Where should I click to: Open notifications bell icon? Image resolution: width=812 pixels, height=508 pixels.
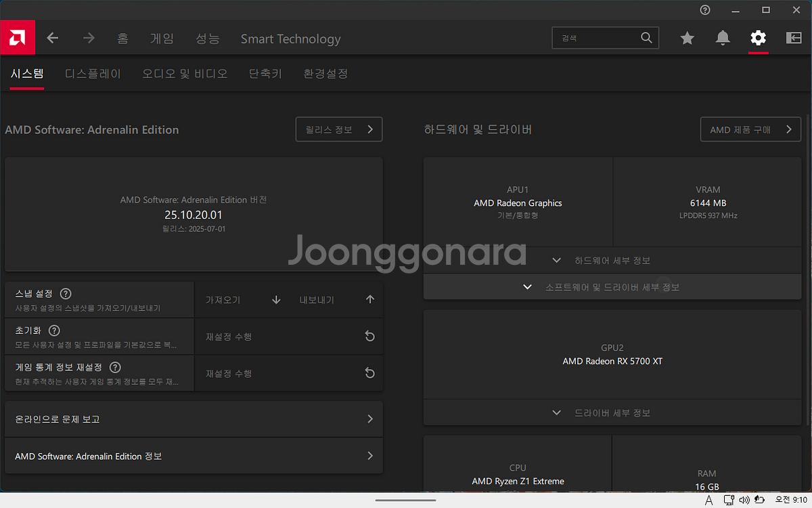pyautogui.click(x=723, y=39)
